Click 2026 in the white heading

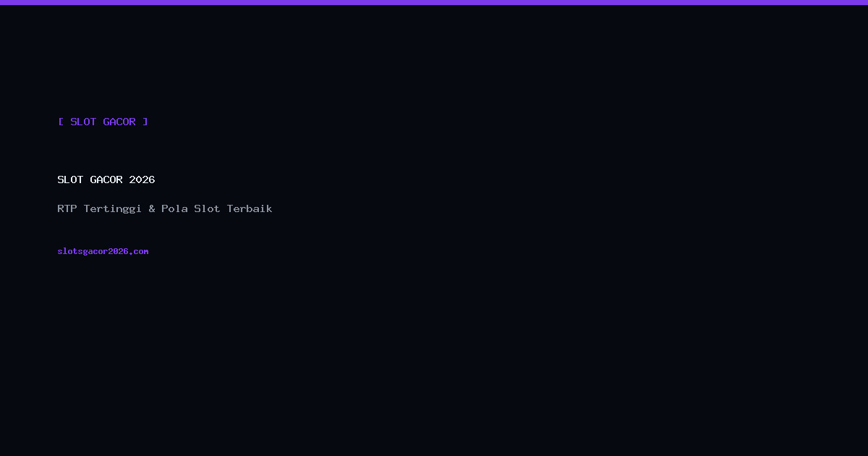point(142,180)
